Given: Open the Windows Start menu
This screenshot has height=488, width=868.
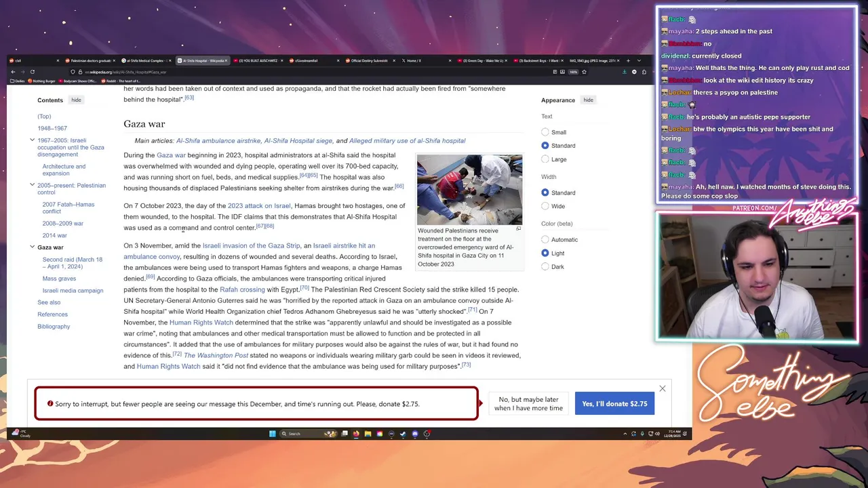Looking at the screenshot, I should [273, 434].
